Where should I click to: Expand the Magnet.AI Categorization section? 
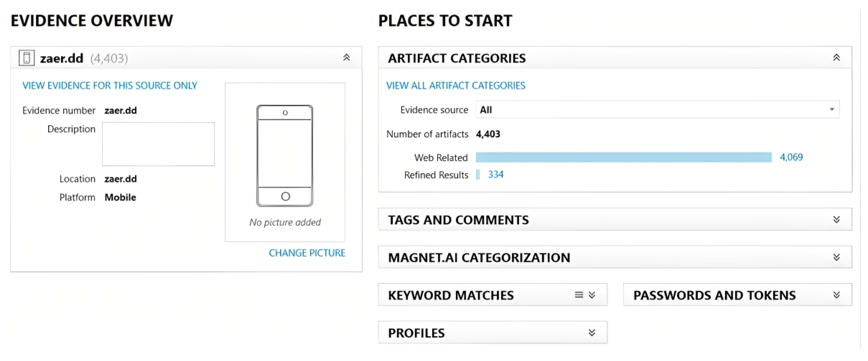point(836,257)
